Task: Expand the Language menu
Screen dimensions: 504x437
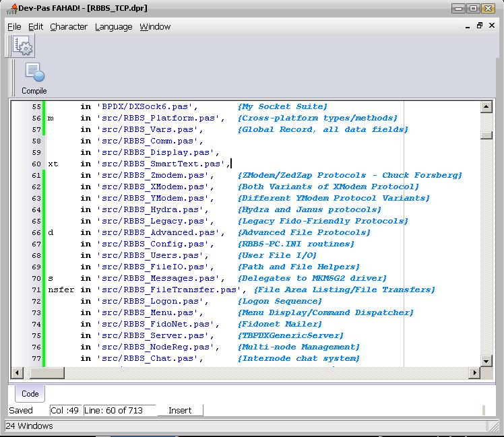Action: coord(113,27)
